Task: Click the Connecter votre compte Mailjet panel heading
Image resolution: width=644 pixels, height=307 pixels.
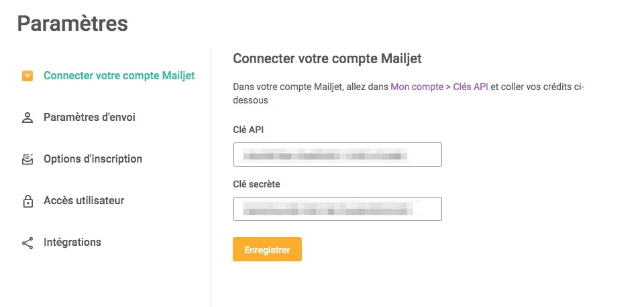Action: (327, 58)
